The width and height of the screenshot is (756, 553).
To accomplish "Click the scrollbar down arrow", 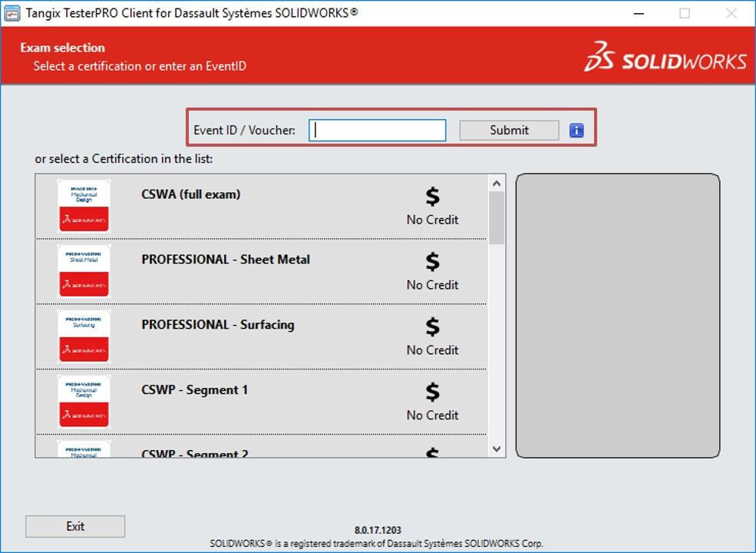I will pos(497,447).
